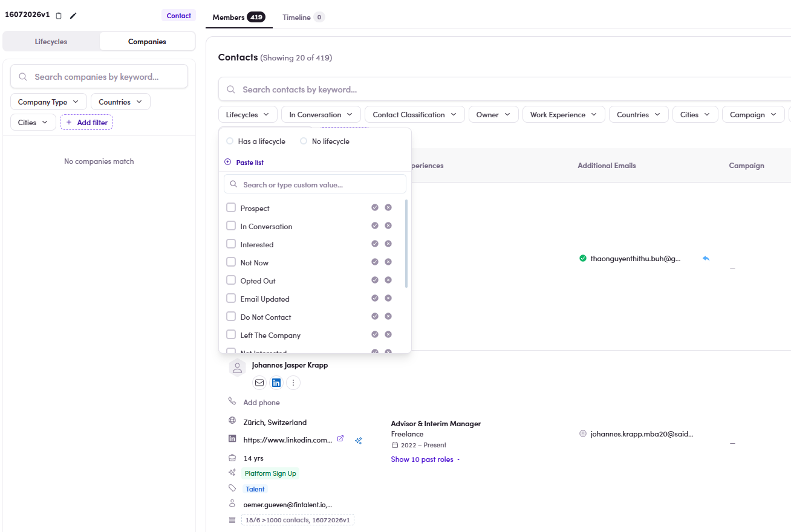
Task: Open the Company Type dropdown in sidebar
Action: (x=48, y=102)
